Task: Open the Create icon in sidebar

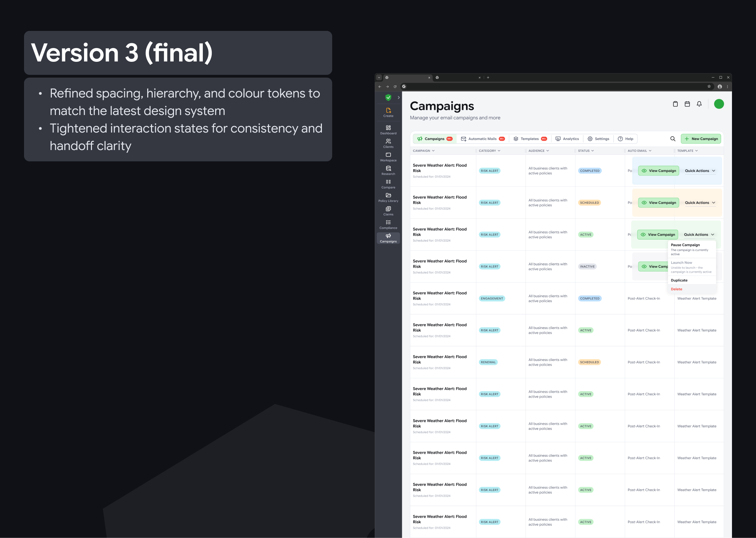Action: click(x=388, y=112)
